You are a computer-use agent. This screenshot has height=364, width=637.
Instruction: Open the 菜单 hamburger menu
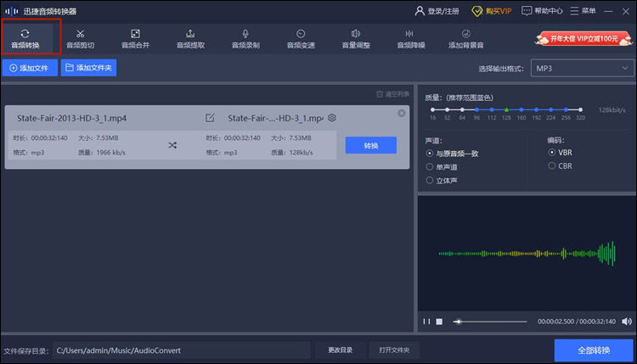[583, 11]
